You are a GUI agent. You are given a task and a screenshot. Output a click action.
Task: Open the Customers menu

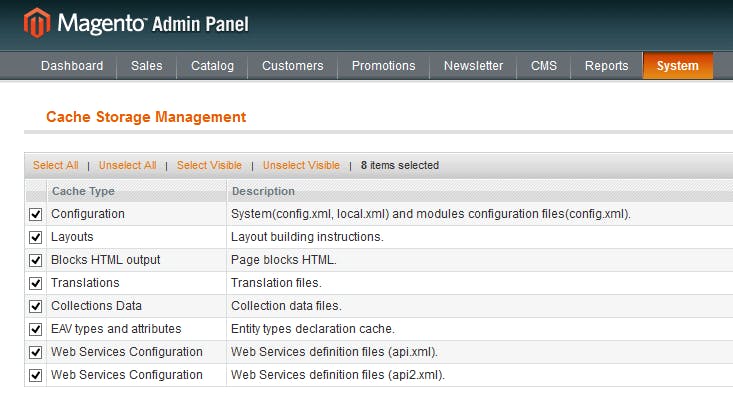[293, 65]
